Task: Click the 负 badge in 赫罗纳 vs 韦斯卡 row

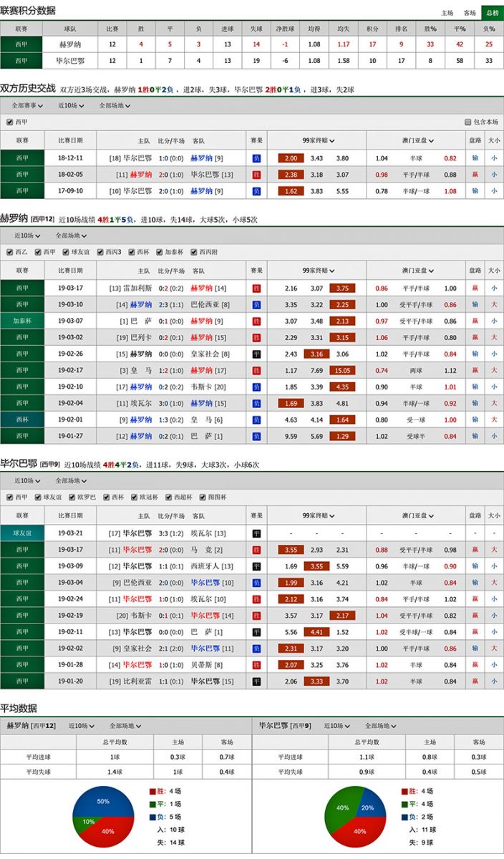Action: [x=256, y=387]
